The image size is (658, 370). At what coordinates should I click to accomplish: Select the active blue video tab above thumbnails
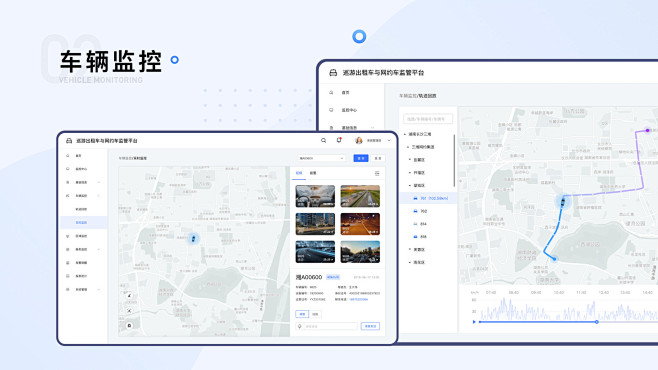tap(299, 173)
